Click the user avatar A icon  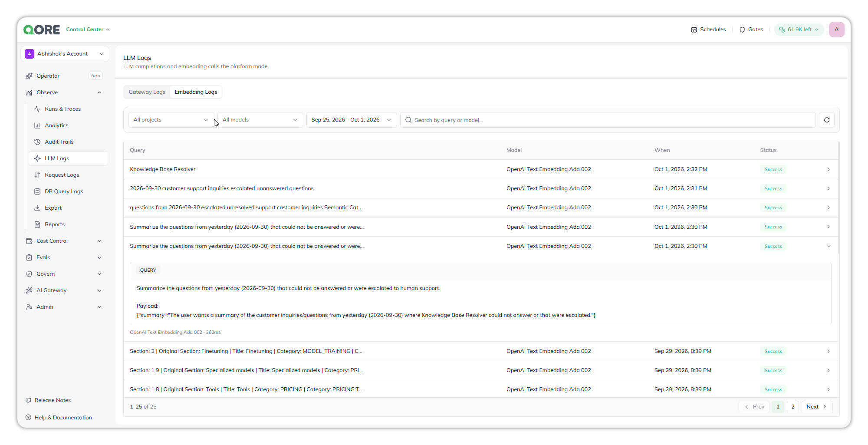(x=836, y=30)
